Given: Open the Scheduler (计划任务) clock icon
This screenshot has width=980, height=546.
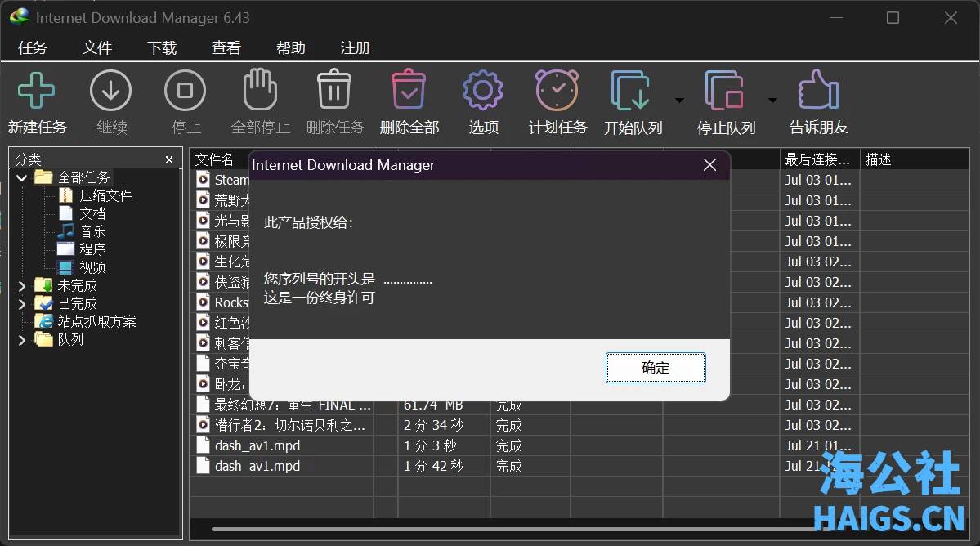Looking at the screenshot, I should point(557,90).
